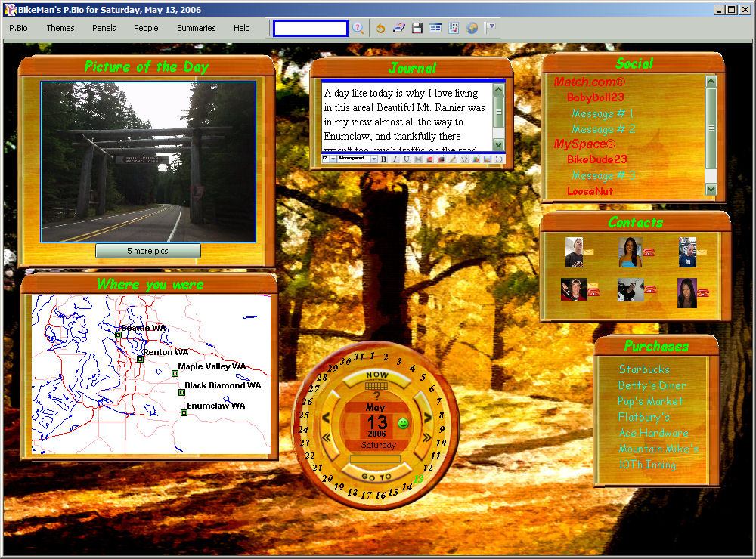Click the green smiley mood icon

pyautogui.click(x=403, y=423)
